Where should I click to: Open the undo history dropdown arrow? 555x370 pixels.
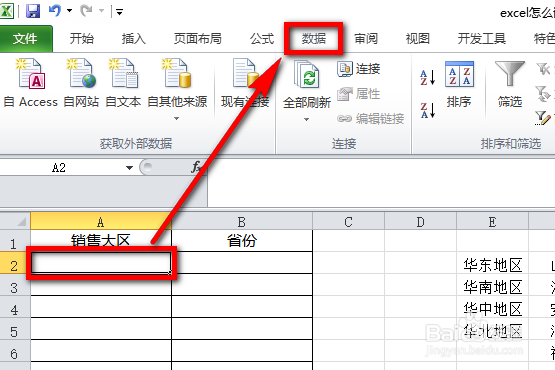69,11
